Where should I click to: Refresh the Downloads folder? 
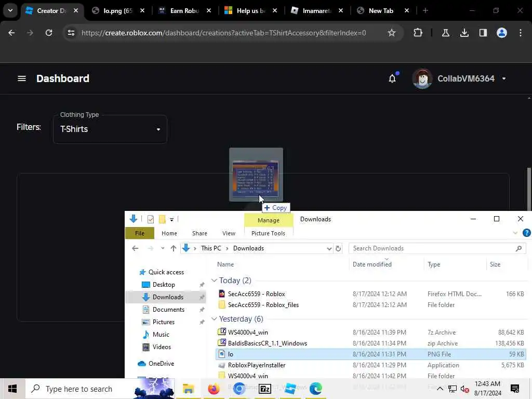click(x=338, y=248)
